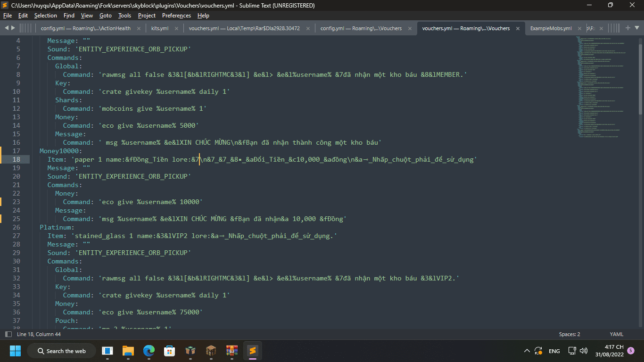Close the config.yml Vouchers tab
Image resolution: width=644 pixels, height=362 pixels.
tap(411, 28)
